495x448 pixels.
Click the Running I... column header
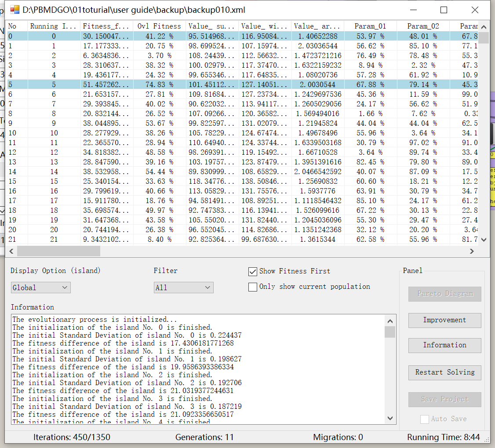[54, 26]
